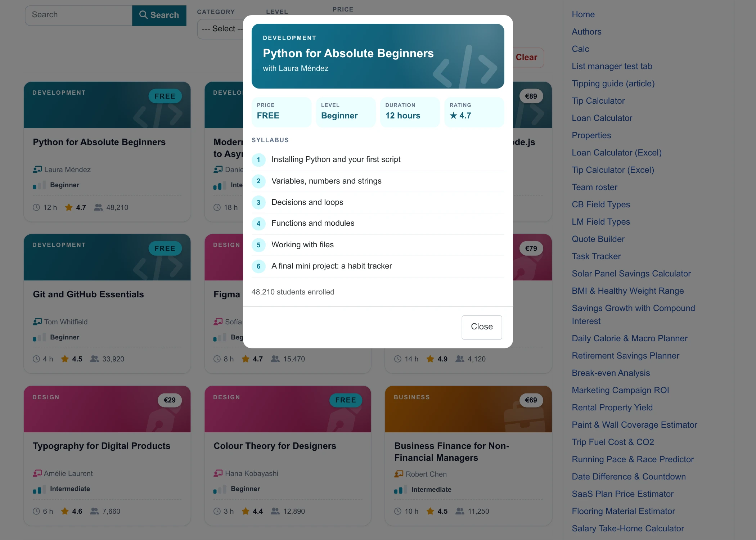
Task: Click instructor icon beside Laura Méndez
Action: point(37,169)
